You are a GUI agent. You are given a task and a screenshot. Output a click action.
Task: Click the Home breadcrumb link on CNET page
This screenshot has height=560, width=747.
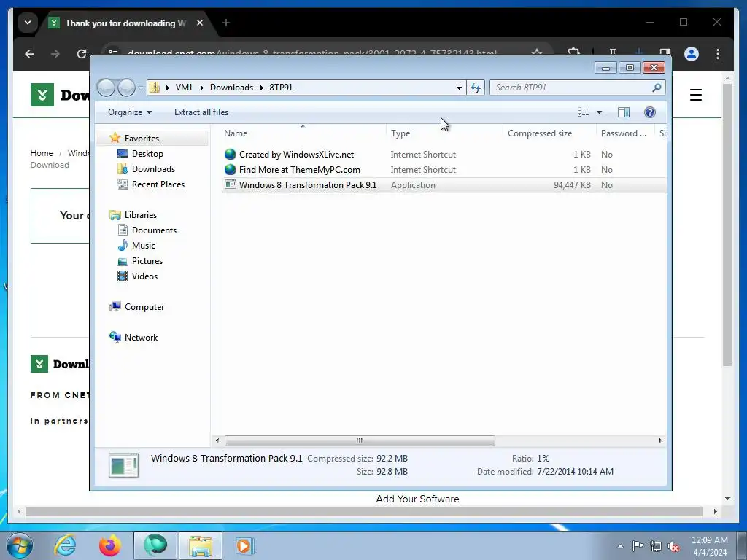tap(42, 153)
